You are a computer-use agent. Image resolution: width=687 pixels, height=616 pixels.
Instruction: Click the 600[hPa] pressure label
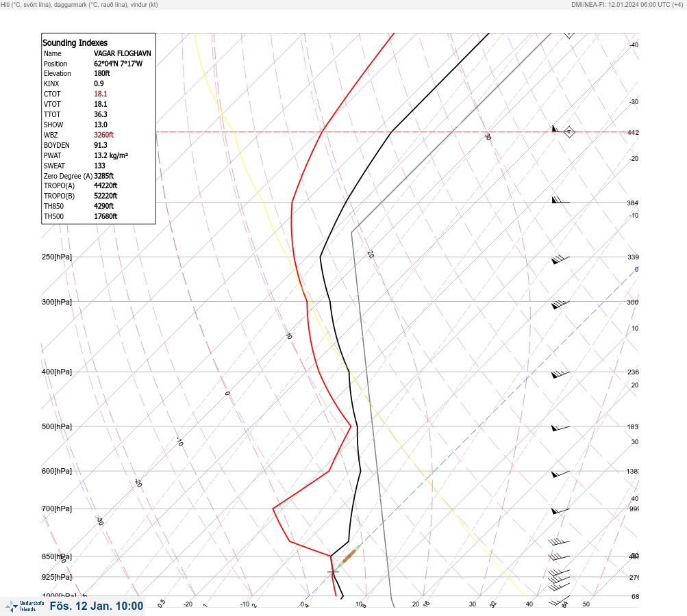pyautogui.click(x=57, y=471)
